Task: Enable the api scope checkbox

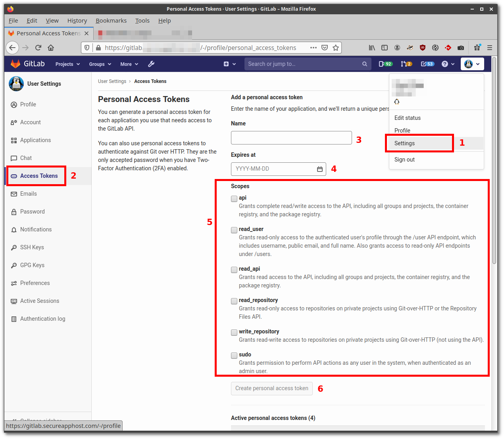Action: point(234,198)
